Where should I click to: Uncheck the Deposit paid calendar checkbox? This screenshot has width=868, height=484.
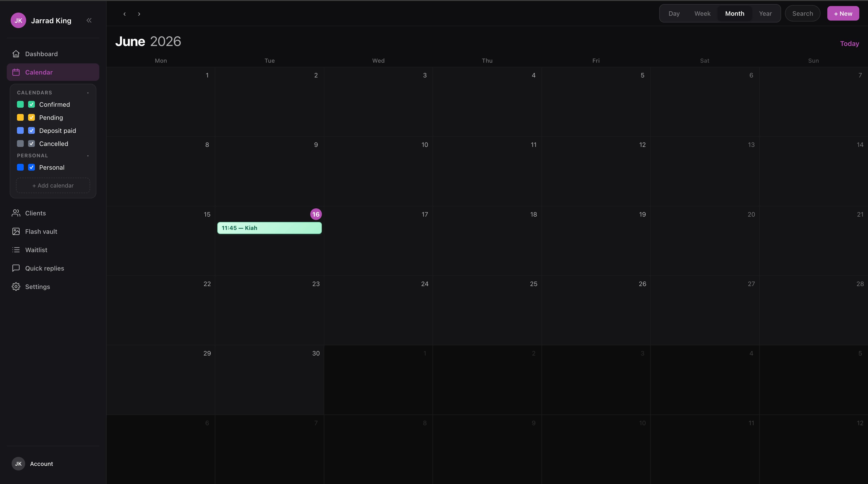click(31, 131)
